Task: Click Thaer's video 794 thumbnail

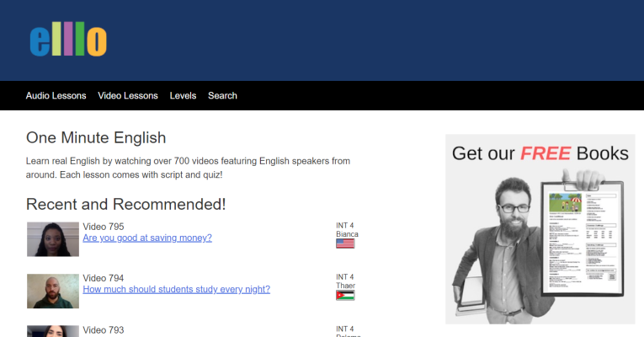Action: [x=53, y=291]
